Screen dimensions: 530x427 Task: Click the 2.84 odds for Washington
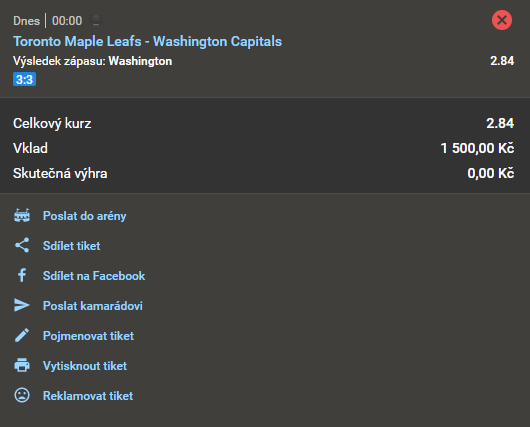pyautogui.click(x=502, y=61)
